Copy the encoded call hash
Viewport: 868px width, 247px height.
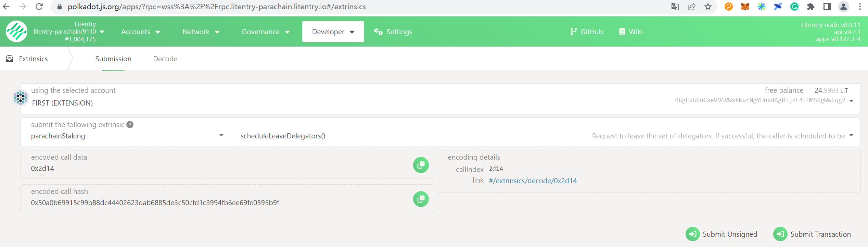[x=421, y=199]
